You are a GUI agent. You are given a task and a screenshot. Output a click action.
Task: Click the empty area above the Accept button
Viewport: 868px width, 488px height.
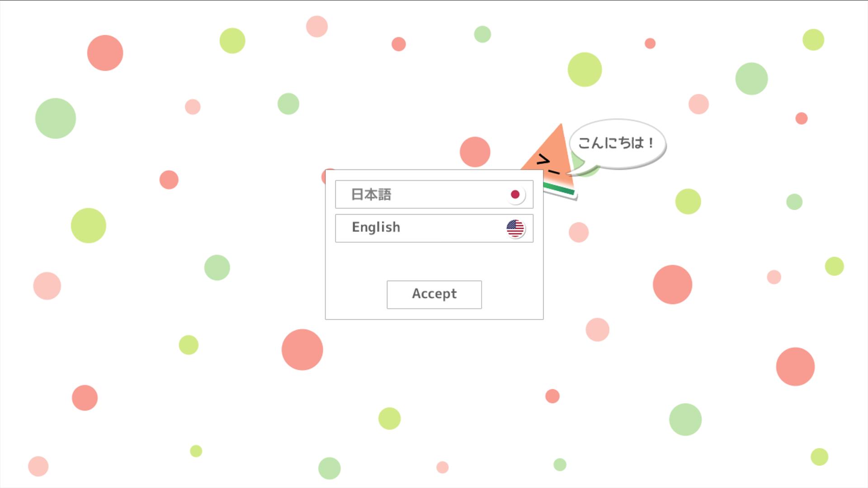[x=434, y=262]
